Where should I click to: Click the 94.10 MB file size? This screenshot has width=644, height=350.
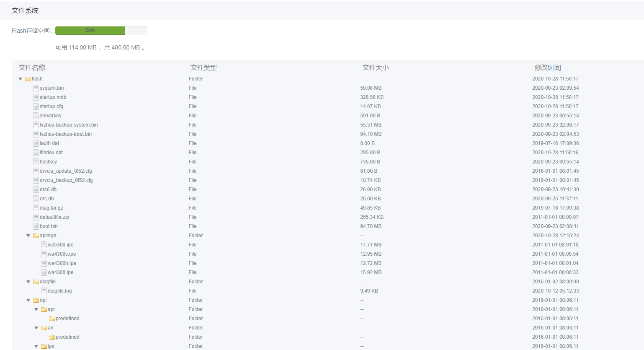click(371, 134)
